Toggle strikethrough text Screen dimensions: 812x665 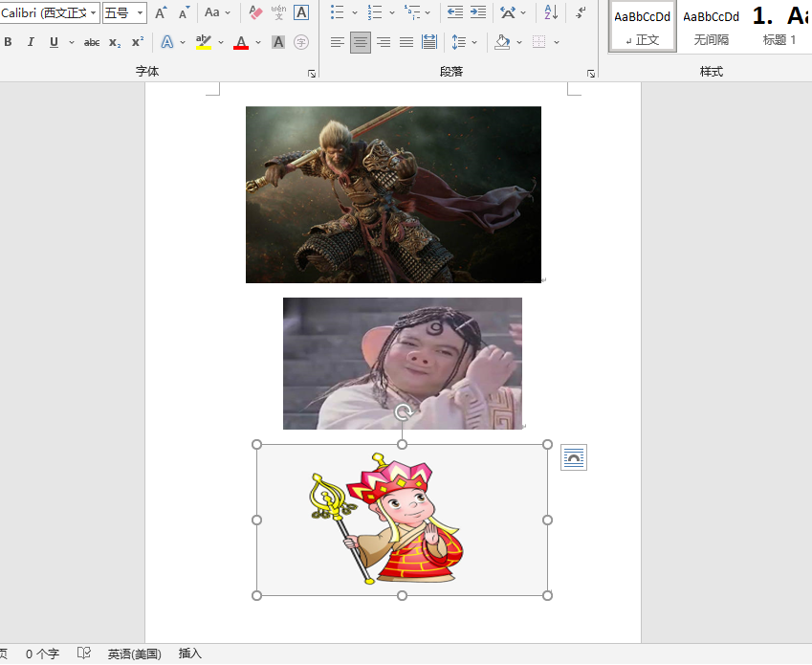[92, 42]
